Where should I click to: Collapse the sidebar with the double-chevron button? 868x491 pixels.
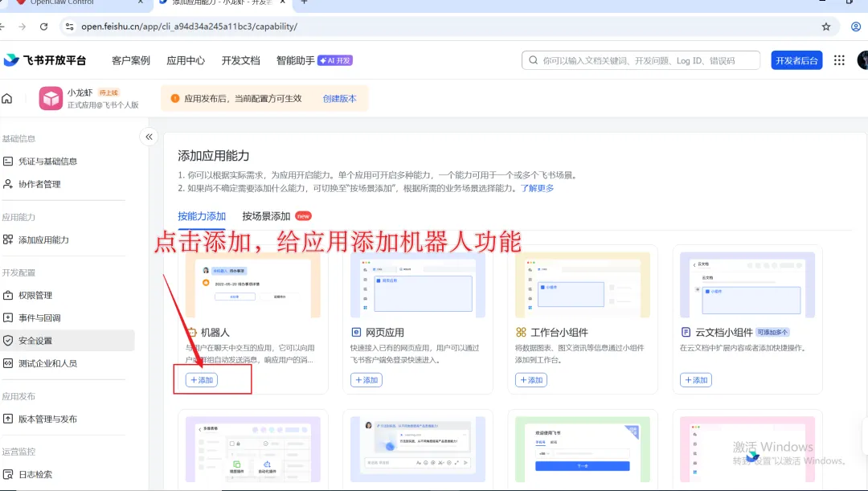(x=149, y=137)
